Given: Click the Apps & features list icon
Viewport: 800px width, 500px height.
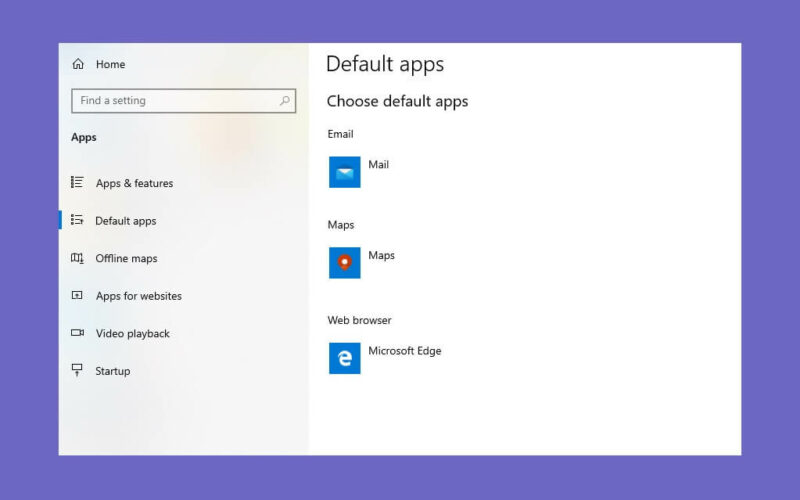Looking at the screenshot, I should click(77, 182).
